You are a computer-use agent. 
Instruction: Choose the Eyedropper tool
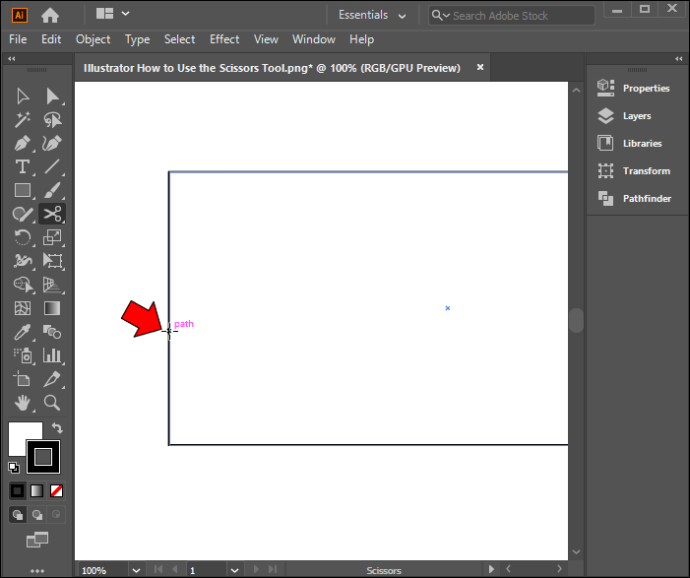(x=22, y=332)
